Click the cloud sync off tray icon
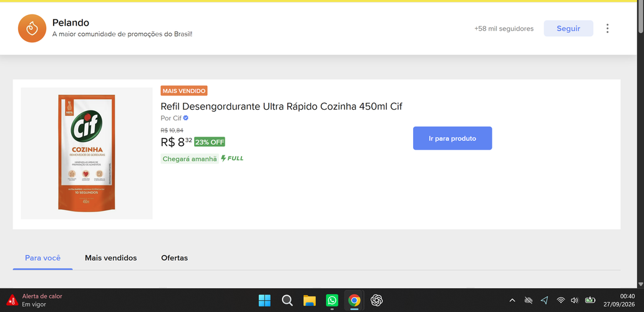Image resolution: width=644 pixels, height=312 pixels. pyautogui.click(x=529, y=301)
